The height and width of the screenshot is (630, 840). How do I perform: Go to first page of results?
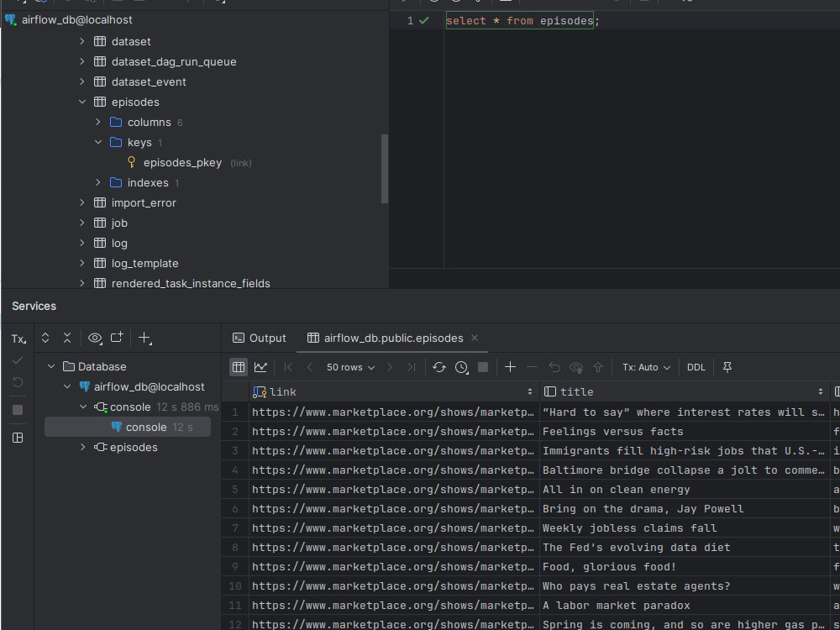288,367
